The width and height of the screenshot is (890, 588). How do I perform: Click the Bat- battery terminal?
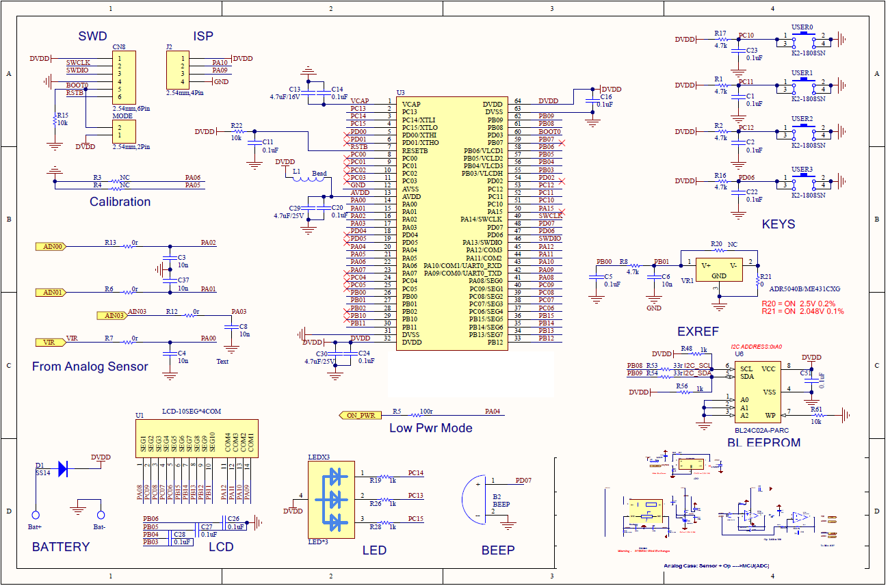pos(100,516)
